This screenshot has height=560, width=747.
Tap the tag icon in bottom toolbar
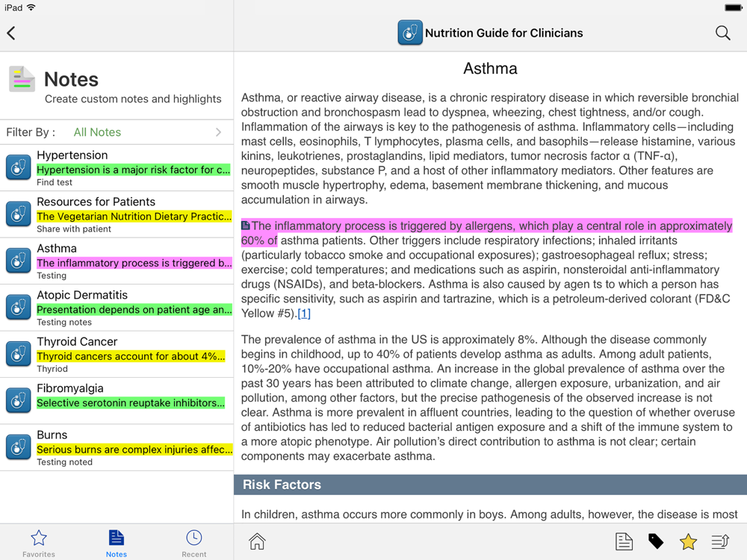(x=656, y=541)
